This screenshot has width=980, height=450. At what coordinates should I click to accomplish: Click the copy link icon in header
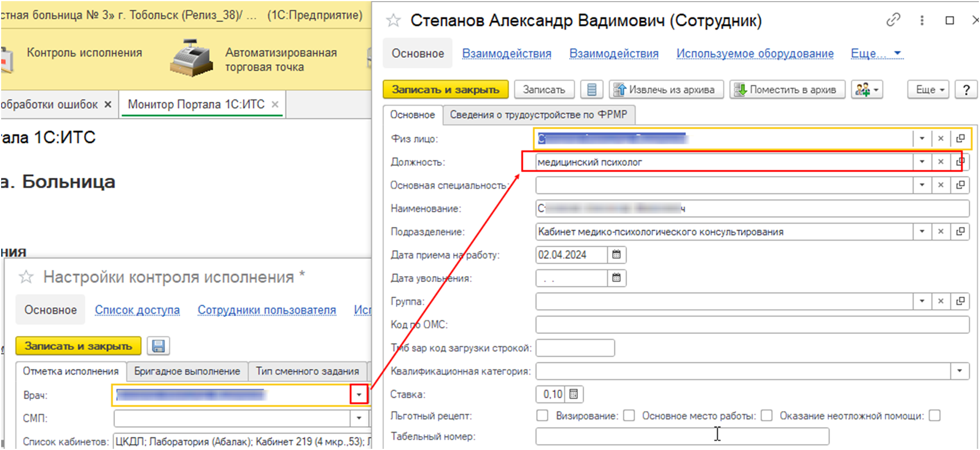(x=893, y=21)
